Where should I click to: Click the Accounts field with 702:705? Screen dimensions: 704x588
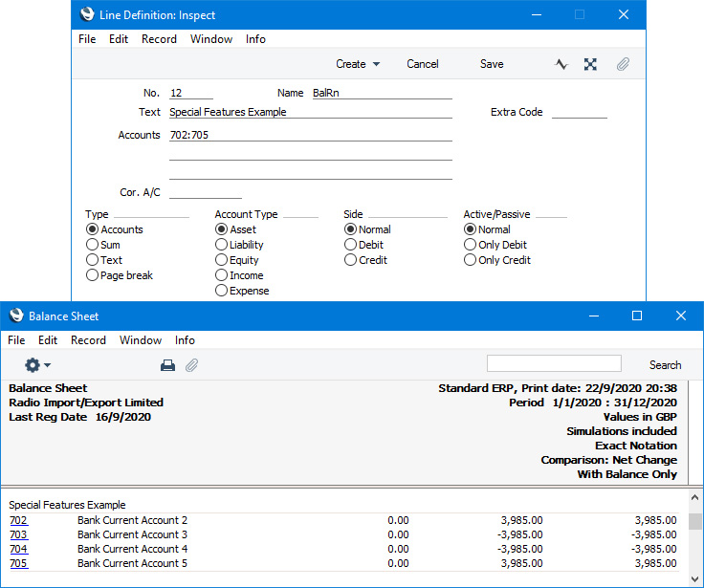point(311,135)
